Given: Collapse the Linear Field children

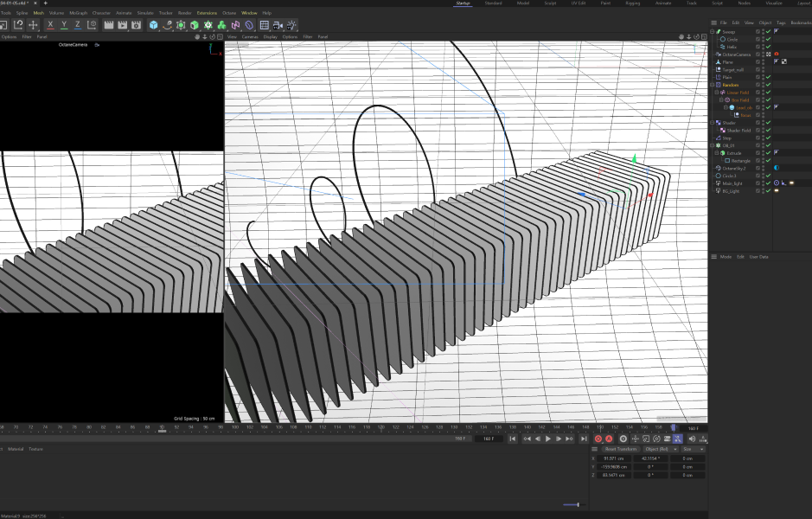Looking at the screenshot, I should [x=717, y=93].
